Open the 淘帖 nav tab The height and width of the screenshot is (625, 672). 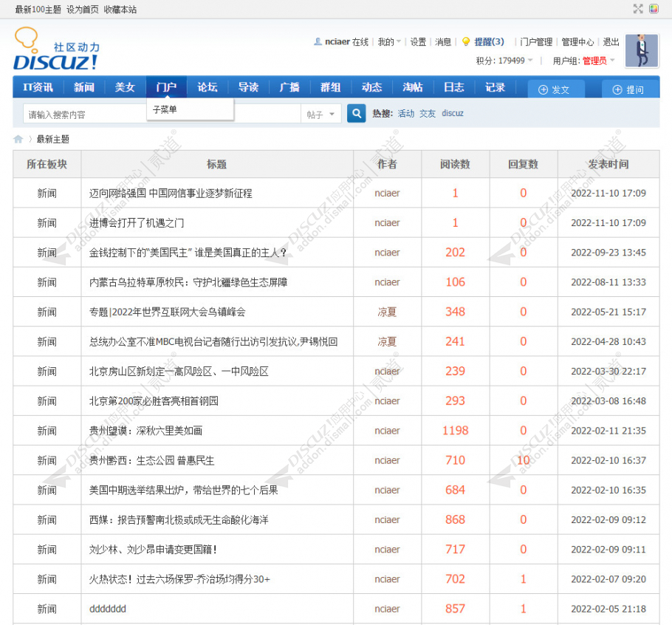click(413, 87)
